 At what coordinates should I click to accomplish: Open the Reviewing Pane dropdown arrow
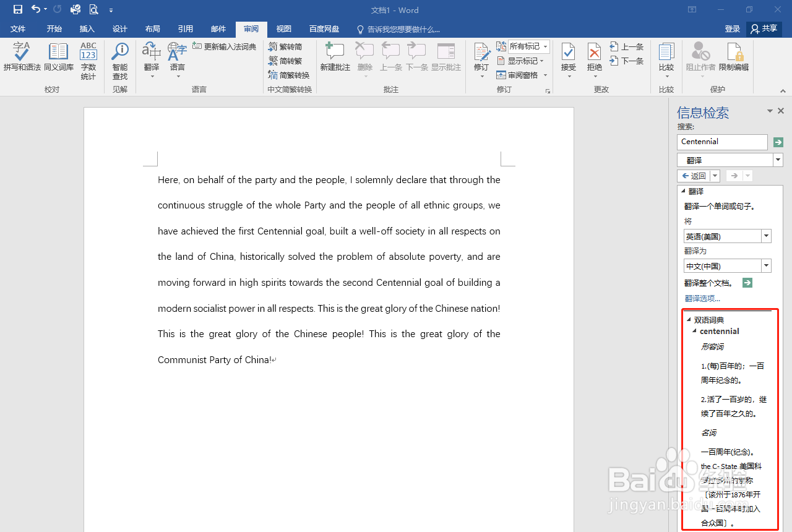545,75
